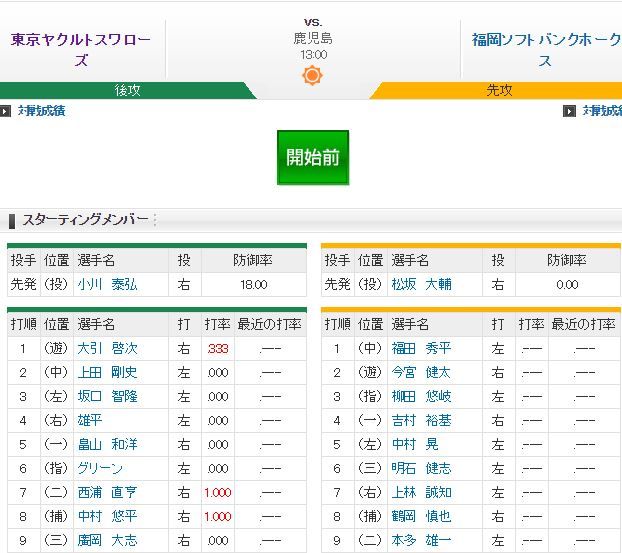
Task: Click the orange 先攻 banner
Action: [x=498, y=90]
